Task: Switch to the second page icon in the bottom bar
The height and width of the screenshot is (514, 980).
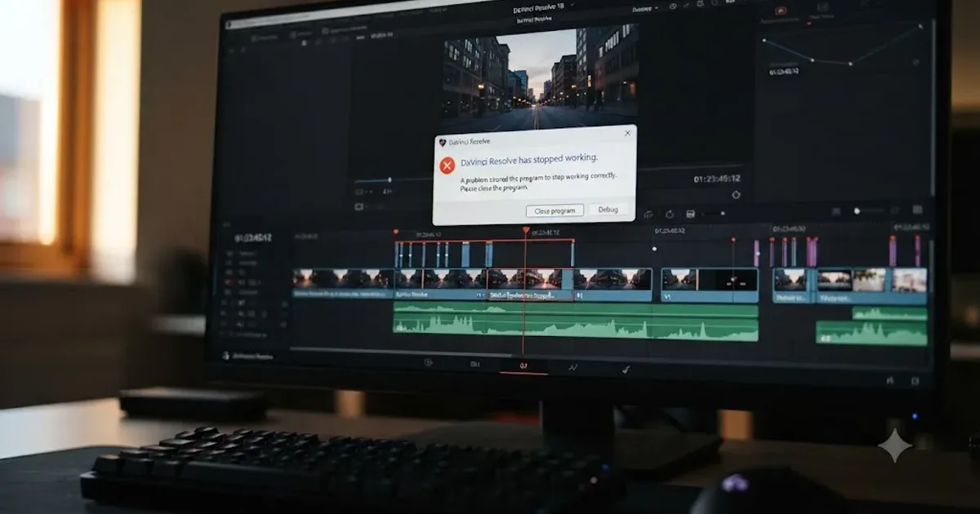Action: (475, 365)
